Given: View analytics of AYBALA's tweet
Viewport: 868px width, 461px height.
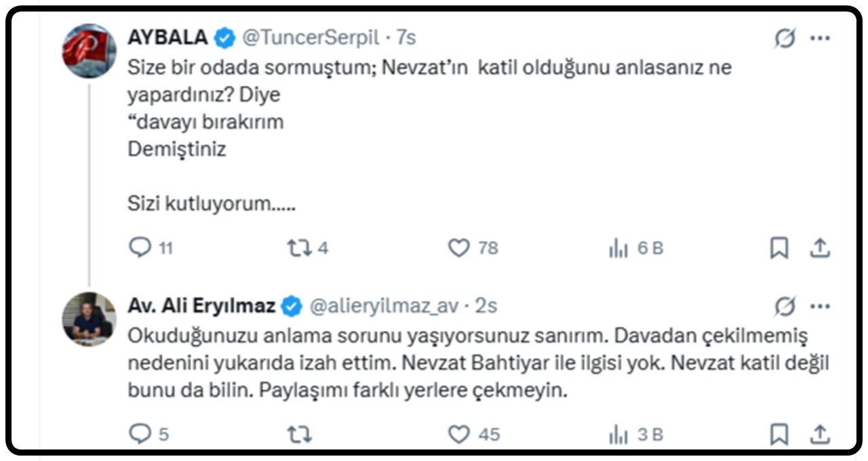Looking at the screenshot, I should (618, 249).
